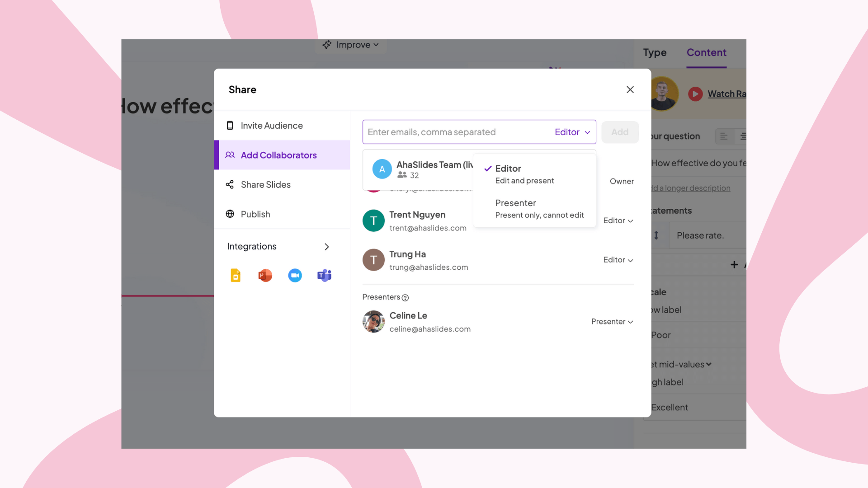The width and height of the screenshot is (868, 488).
Task: Close the Share dialog
Action: tap(630, 90)
